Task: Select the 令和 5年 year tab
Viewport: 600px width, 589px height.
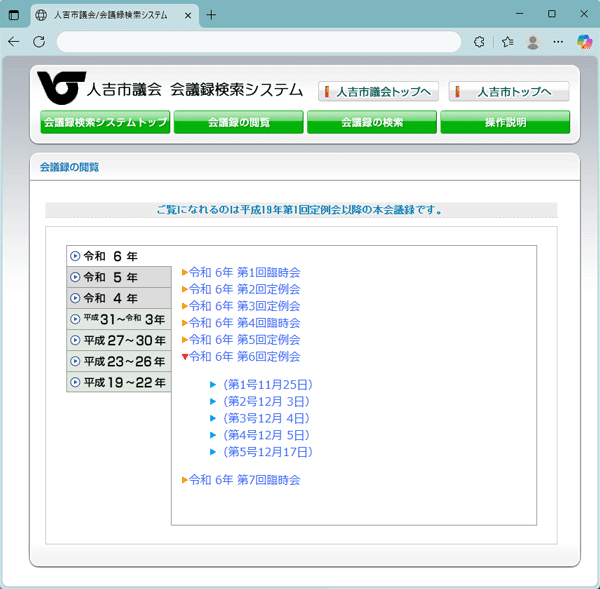Action: coord(119,277)
